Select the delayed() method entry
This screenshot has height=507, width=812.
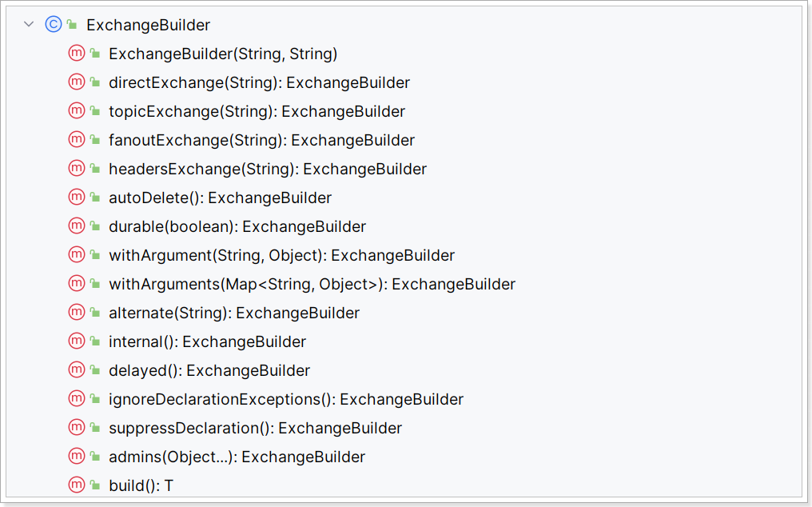(209, 370)
